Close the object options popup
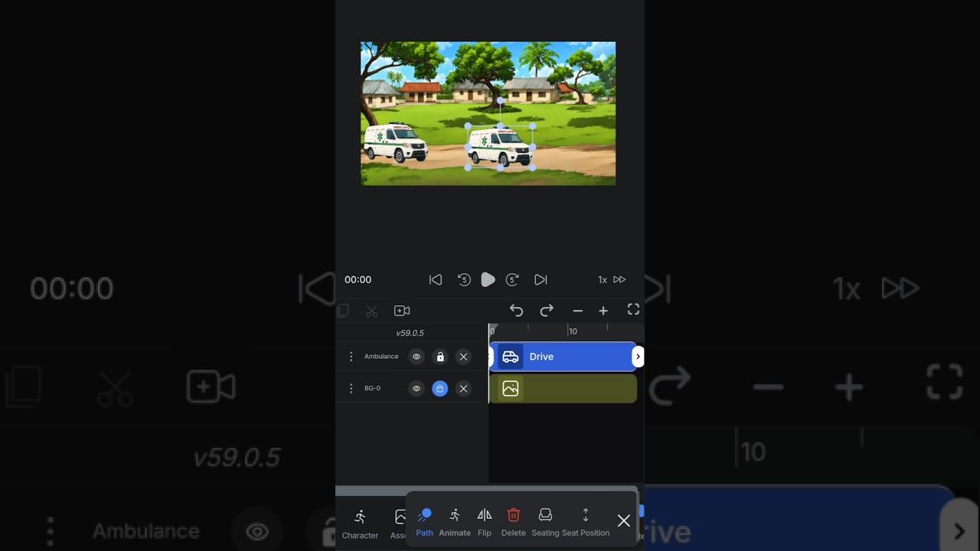The width and height of the screenshot is (980, 551). [624, 521]
